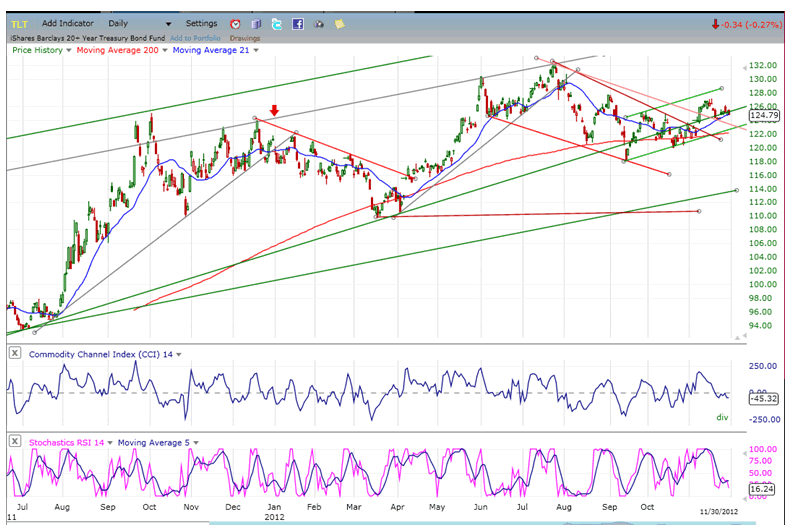Close the Commodity Channel Index panel
The image size is (792, 531).
[16, 354]
